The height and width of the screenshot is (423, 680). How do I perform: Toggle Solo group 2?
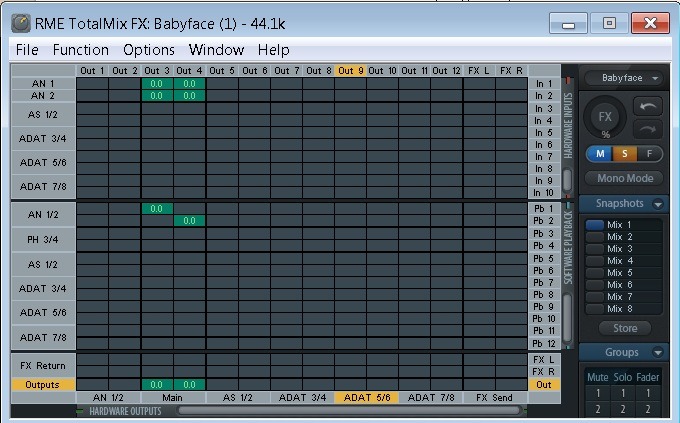point(623,409)
